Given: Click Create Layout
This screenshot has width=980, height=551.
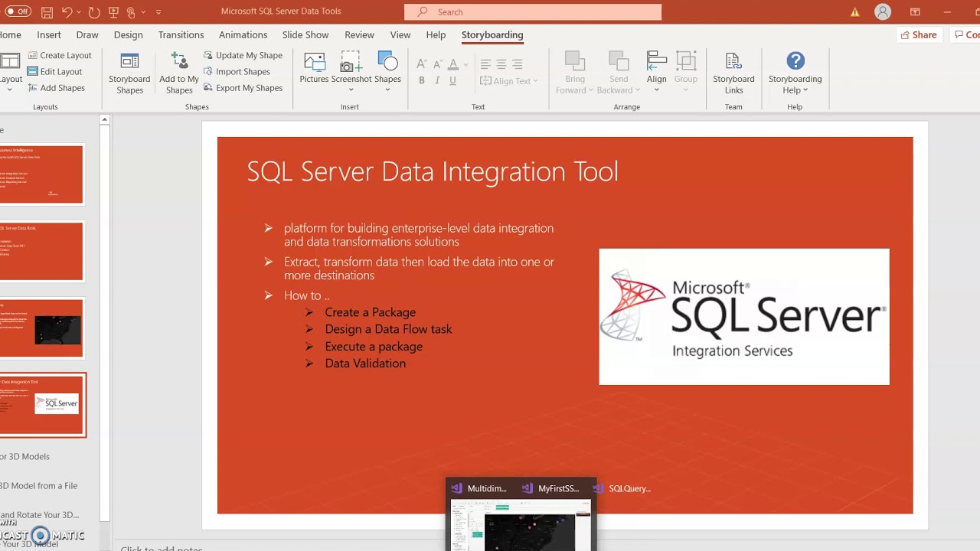Looking at the screenshot, I should pyautogui.click(x=59, y=55).
